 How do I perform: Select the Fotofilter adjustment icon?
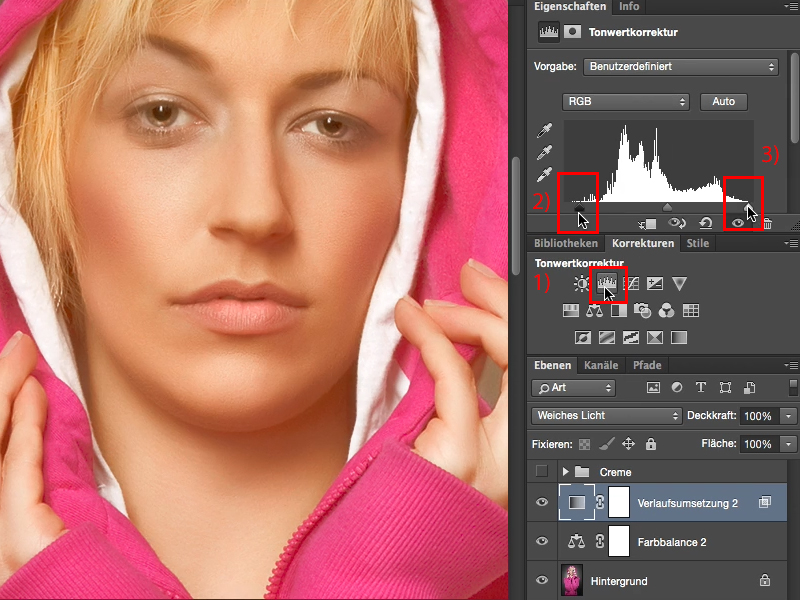click(x=643, y=310)
